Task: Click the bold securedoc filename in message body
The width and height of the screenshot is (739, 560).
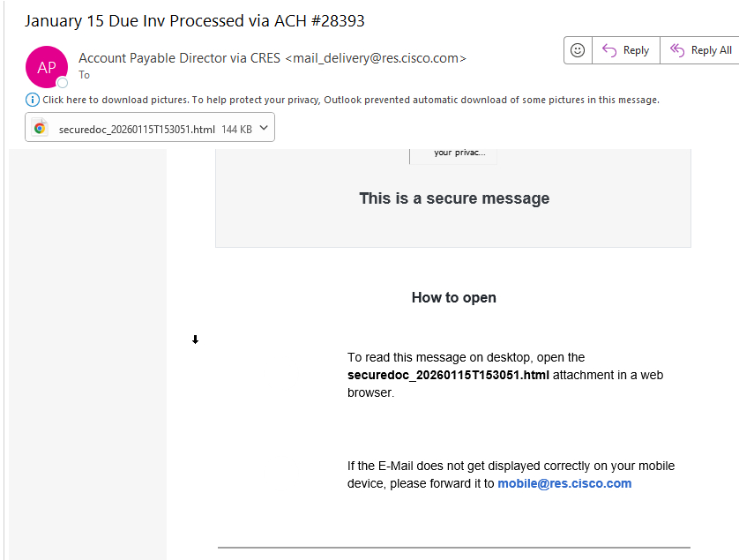Action: (x=448, y=375)
